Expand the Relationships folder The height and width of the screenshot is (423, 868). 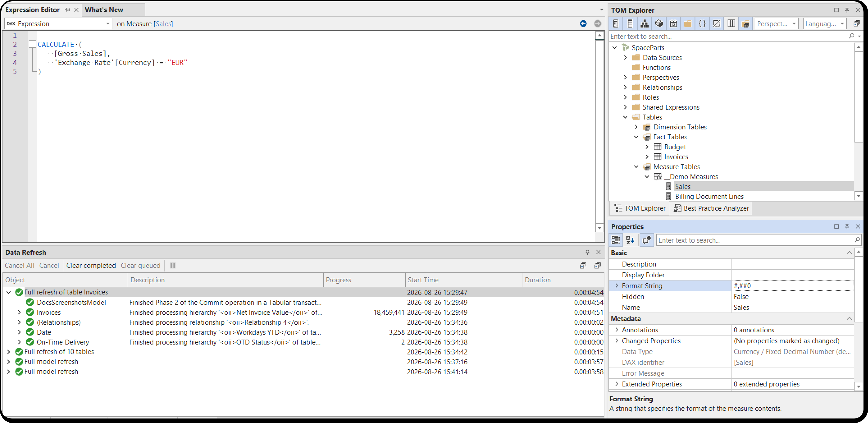pyautogui.click(x=625, y=87)
